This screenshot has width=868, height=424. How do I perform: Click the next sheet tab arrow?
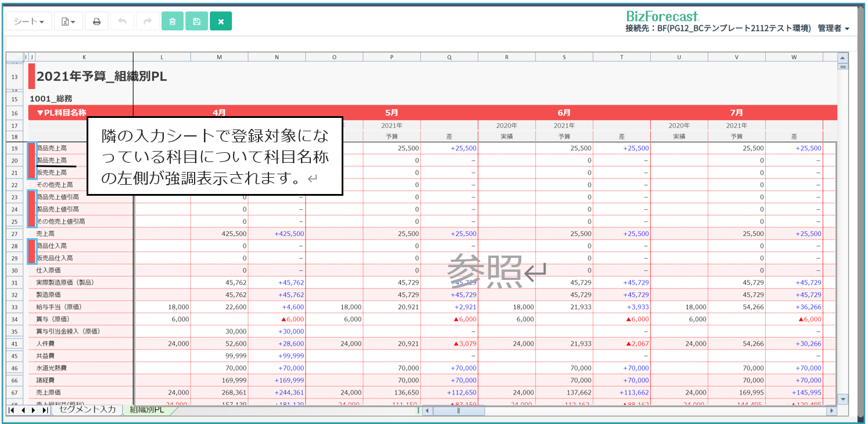point(33,410)
